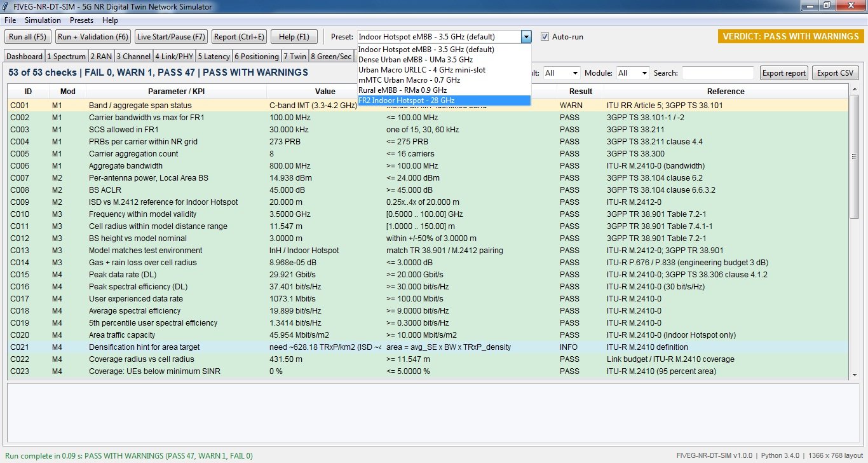Image resolution: width=868 pixels, height=463 pixels.
Task: Generate report with Report (Ctrl+E) button
Action: (238, 37)
